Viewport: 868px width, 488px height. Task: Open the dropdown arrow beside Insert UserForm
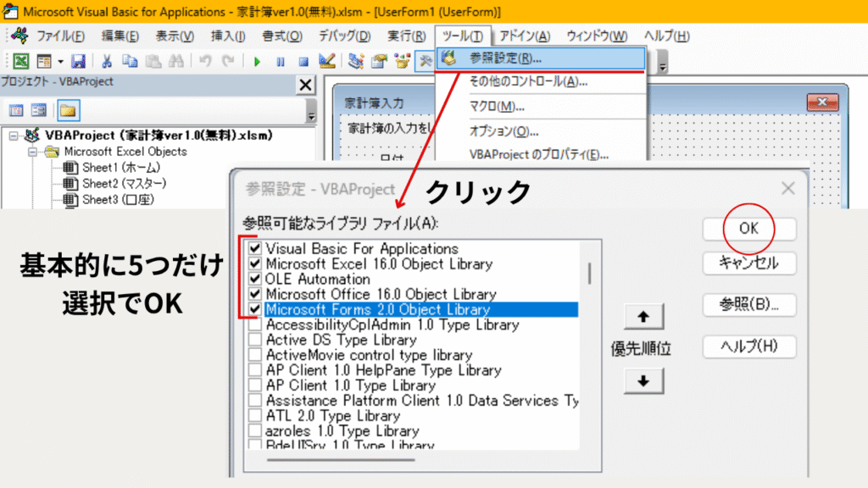point(60,61)
